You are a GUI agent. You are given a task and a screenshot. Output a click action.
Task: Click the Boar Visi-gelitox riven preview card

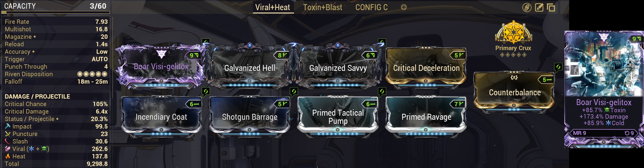(x=604, y=89)
